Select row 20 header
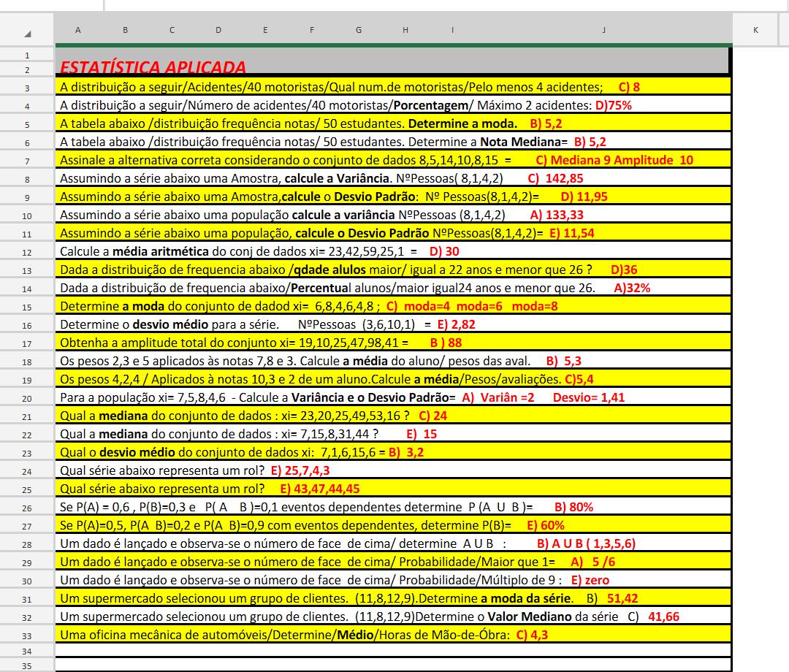 click(x=27, y=398)
